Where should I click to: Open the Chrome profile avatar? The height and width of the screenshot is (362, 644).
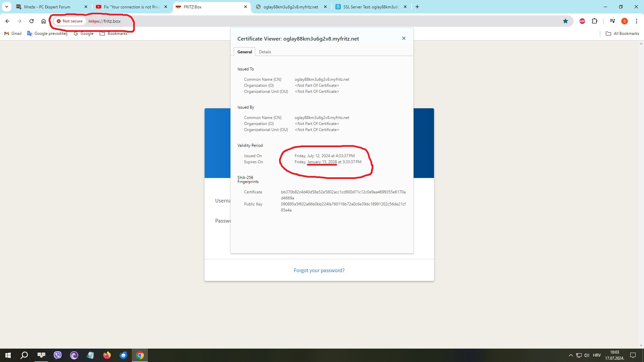coord(624,21)
